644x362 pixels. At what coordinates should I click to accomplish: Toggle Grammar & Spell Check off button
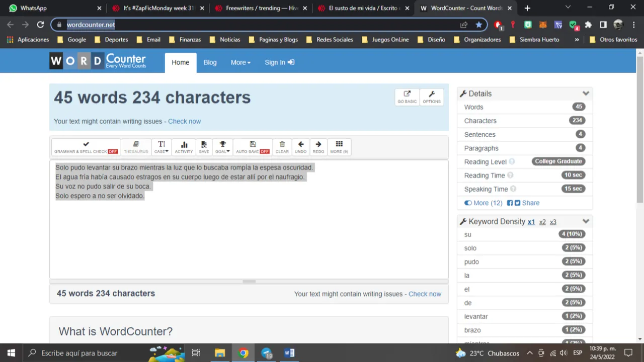pyautogui.click(x=86, y=147)
